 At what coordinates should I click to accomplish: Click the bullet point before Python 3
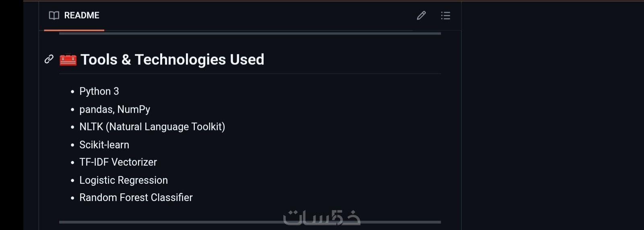click(x=72, y=92)
